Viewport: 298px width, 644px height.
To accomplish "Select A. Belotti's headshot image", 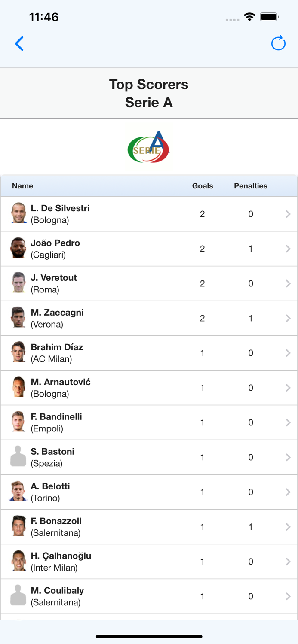I will click(18, 492).
